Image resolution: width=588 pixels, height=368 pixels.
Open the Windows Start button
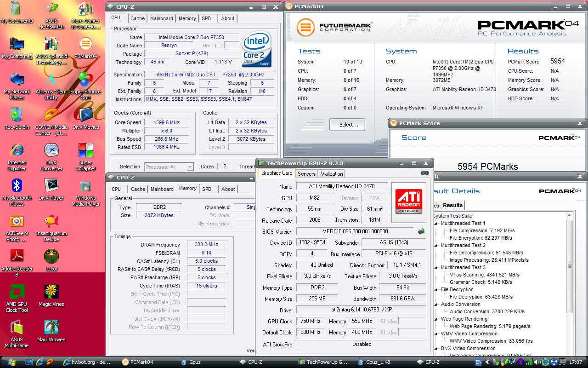[x=11, y=362]
